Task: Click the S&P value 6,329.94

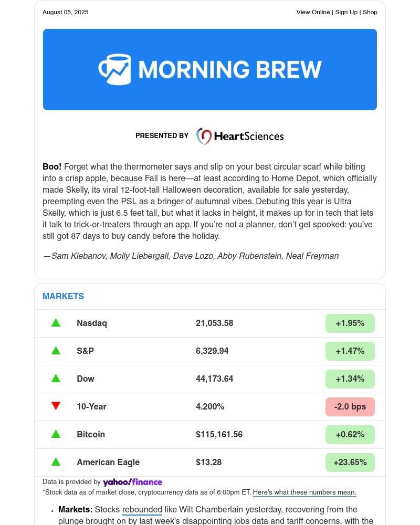Action: click(x=212, y=351)
